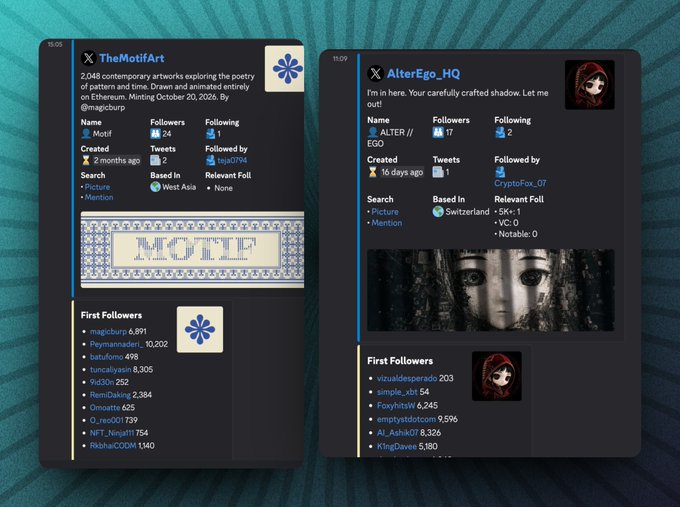Image resolution: width=680 pixels, height=507 pixels.
Task: Open AI_Ashik07 follower profile
Action: point(398,432)
